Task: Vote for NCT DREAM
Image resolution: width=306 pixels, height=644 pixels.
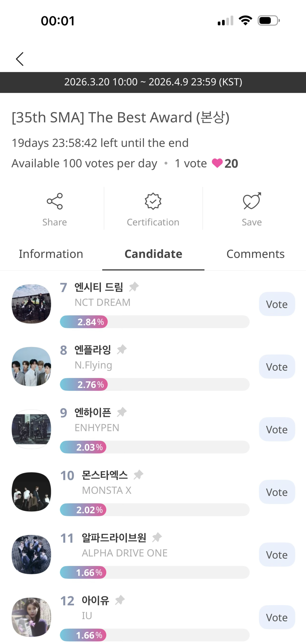Action: pyautogui.click(x=277, y=304)
